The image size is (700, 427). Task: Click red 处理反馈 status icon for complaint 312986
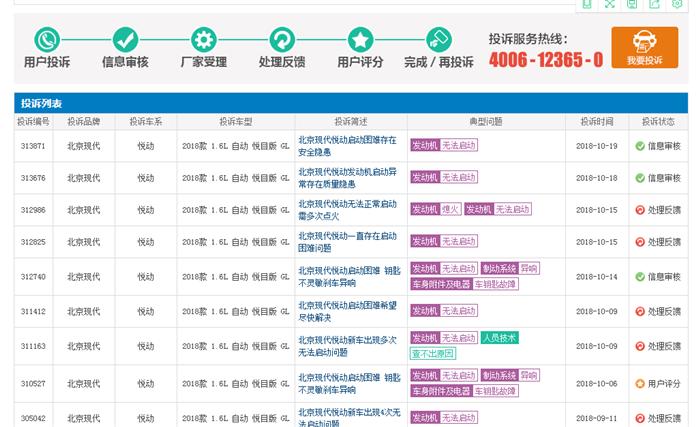pos(640,210)
